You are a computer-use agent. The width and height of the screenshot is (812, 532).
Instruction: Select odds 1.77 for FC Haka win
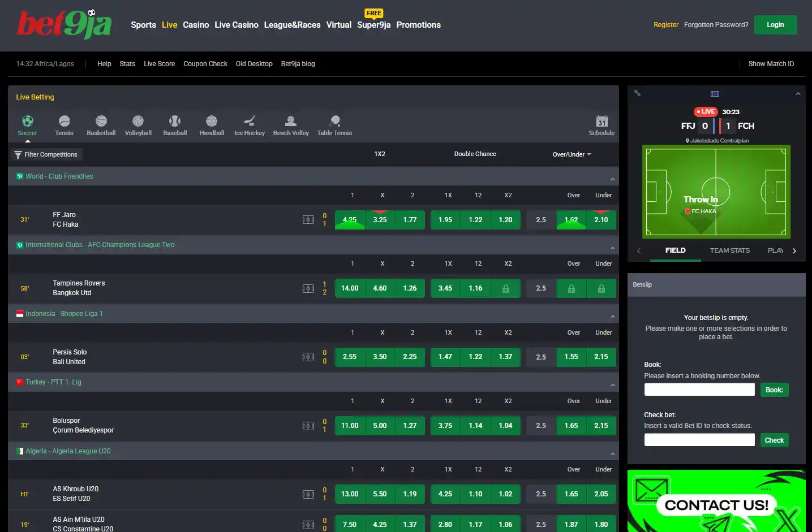pos(410,220)
